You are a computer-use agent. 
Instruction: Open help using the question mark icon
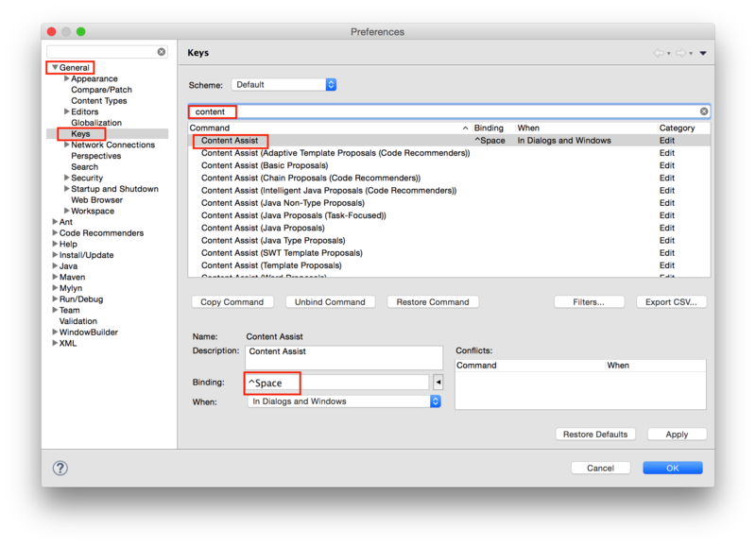pyautogui.click(x=60, y=467)
